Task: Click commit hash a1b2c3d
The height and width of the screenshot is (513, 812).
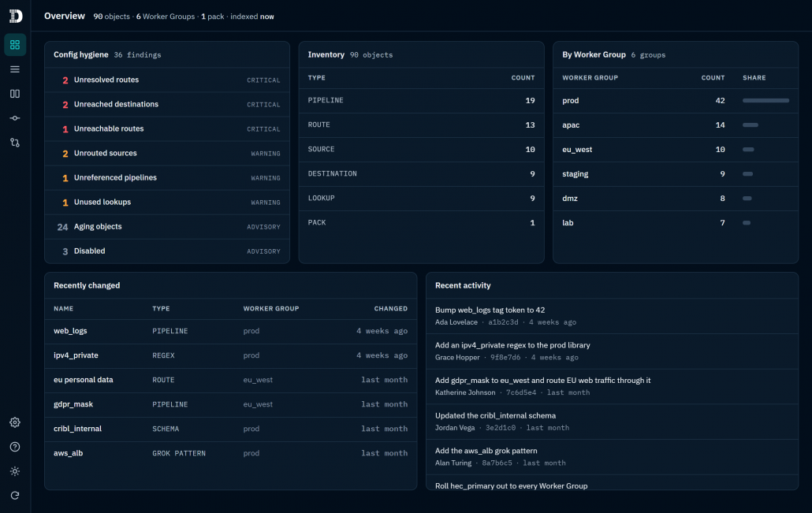Action: pos(503,322)
